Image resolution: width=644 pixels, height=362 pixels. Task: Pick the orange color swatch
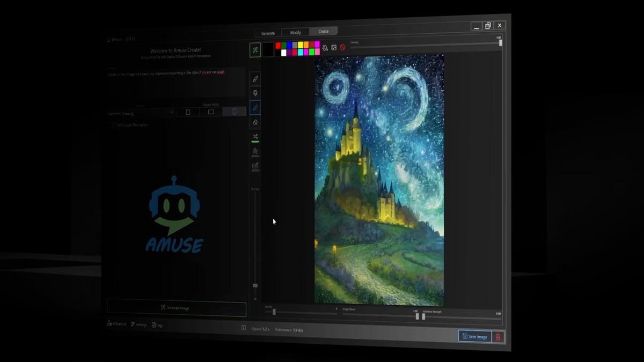point(306,45)
